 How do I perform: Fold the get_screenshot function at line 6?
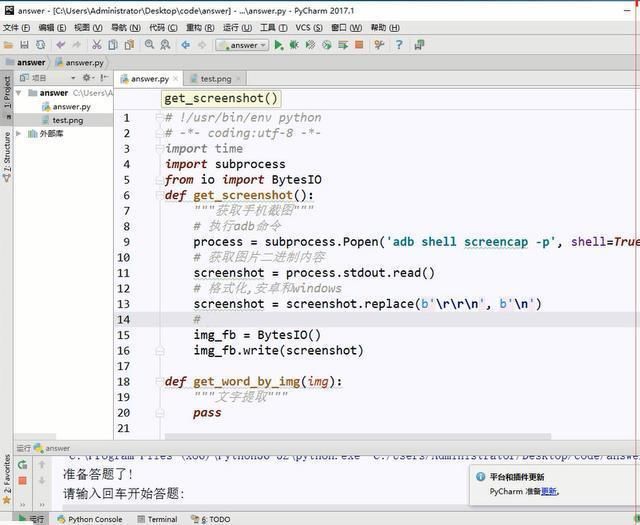coord(159,196)
